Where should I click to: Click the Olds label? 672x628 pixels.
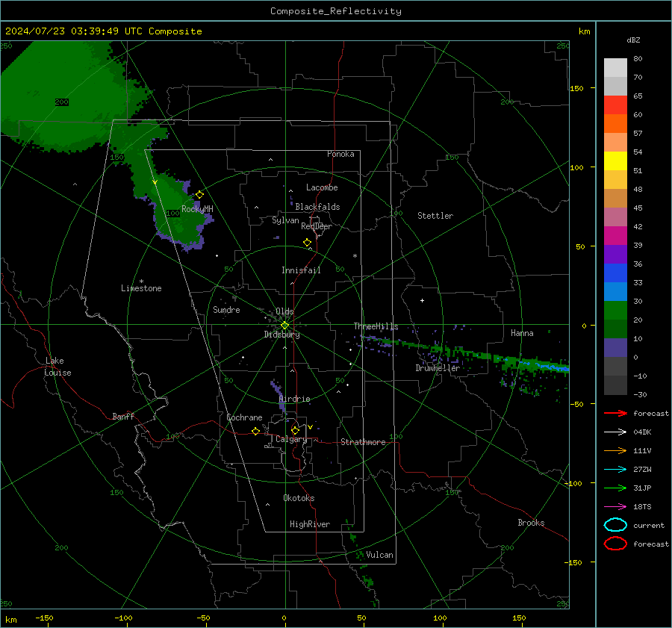tap(284, 311)
